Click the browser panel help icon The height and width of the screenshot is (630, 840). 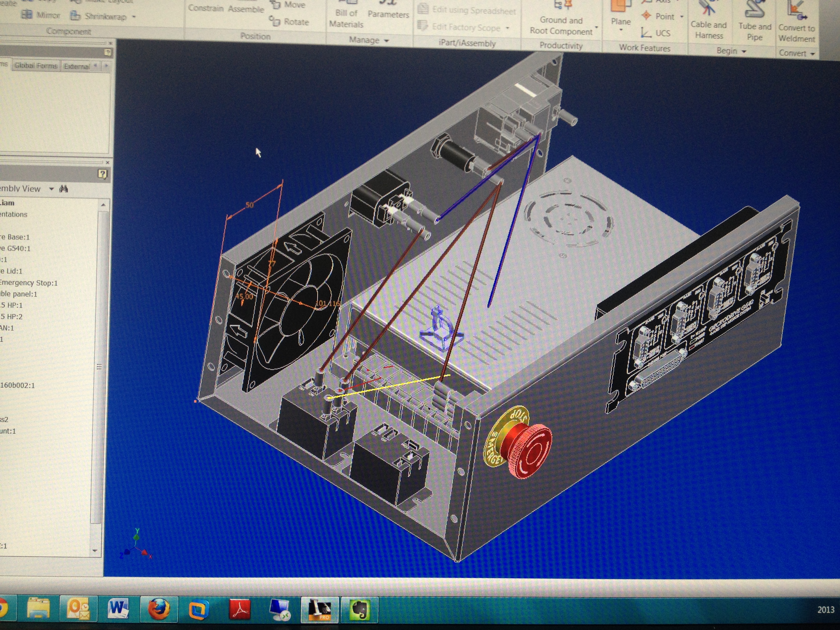click(102, 174)
